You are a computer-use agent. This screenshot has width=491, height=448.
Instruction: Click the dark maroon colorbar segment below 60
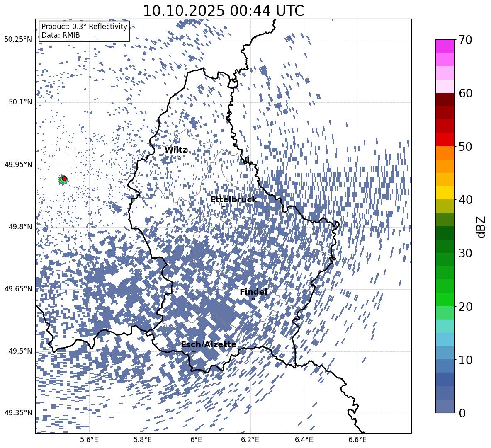pos(445,99)
